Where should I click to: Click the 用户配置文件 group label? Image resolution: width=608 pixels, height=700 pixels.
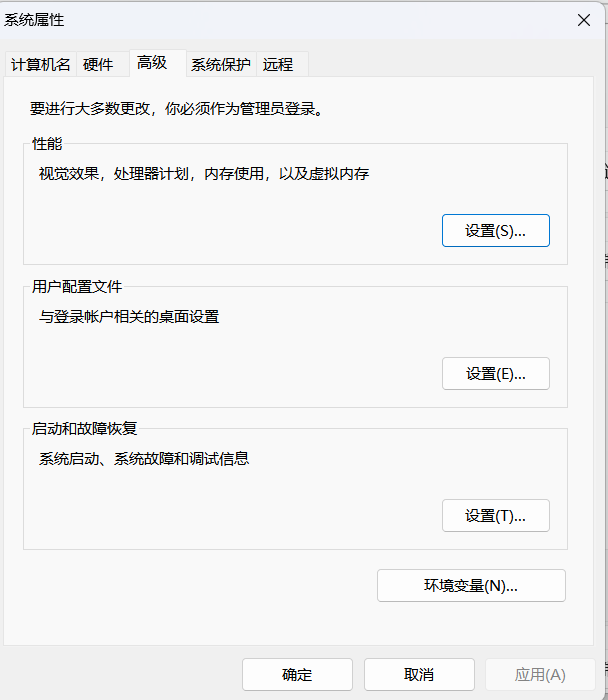77,287
